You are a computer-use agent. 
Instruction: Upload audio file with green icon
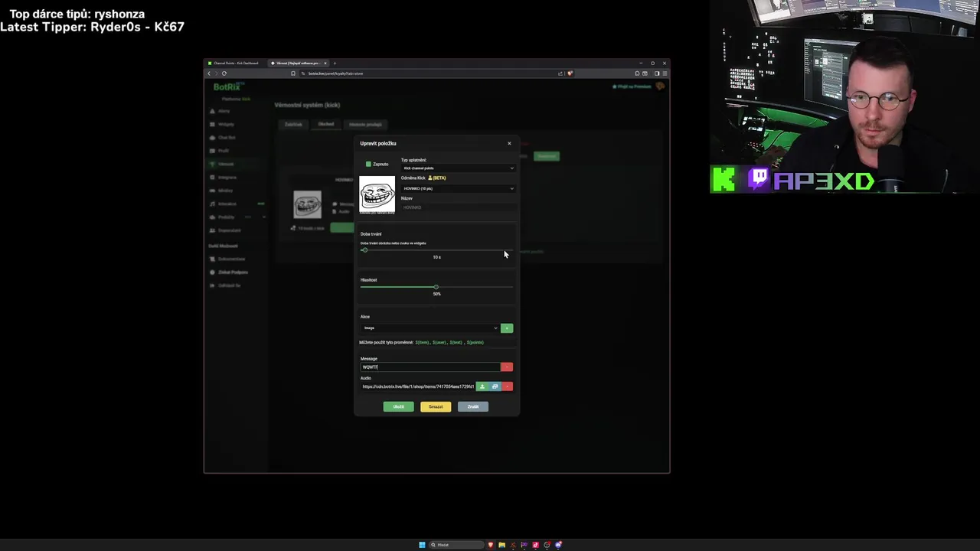(482, 386)
